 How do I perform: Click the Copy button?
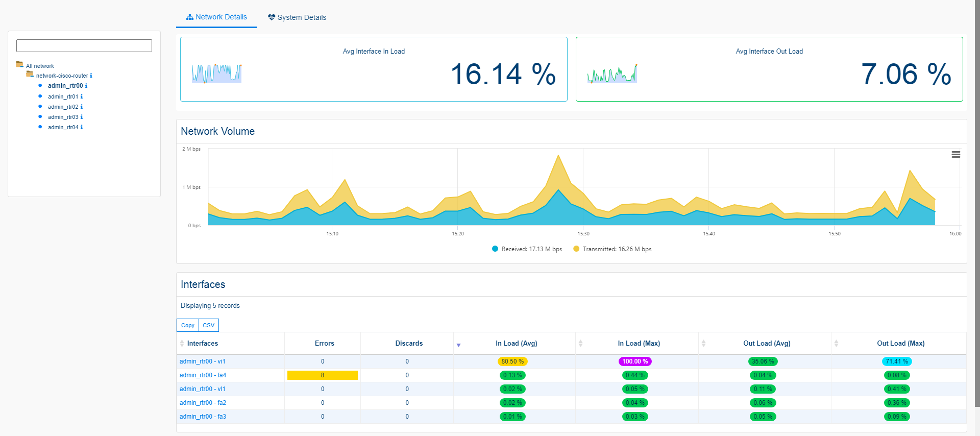pos(187,325)
